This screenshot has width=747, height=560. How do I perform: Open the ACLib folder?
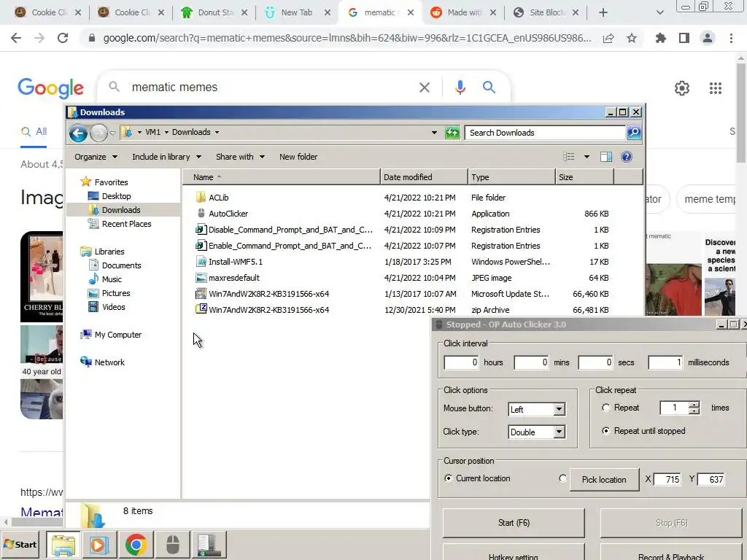click(219, 198)
